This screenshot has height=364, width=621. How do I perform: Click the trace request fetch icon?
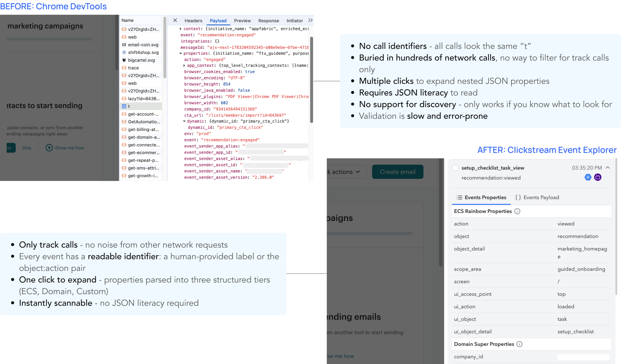(124, 68)
